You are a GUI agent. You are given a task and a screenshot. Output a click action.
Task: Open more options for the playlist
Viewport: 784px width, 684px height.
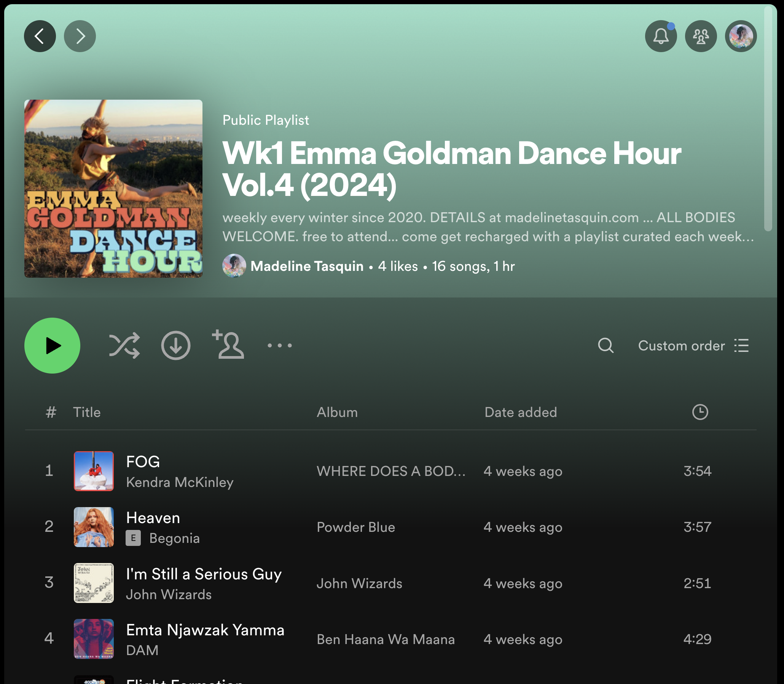[279, 346]
